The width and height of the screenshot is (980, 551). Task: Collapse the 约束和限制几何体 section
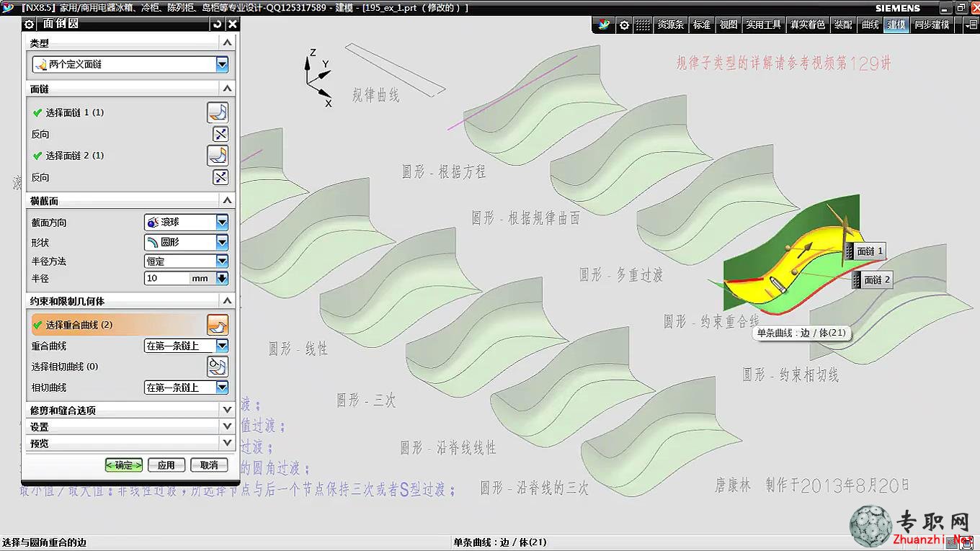point(228,300)
